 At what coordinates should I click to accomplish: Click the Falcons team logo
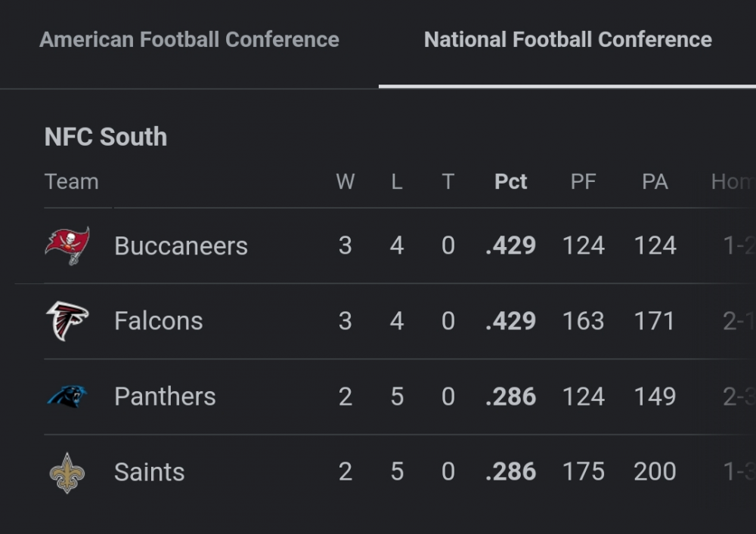(x=67, y=321)
